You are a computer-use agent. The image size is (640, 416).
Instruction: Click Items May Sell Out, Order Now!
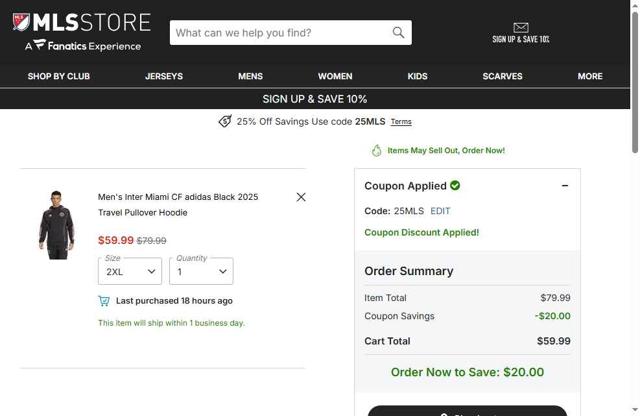pyautogui.click(x=446, y=150)
